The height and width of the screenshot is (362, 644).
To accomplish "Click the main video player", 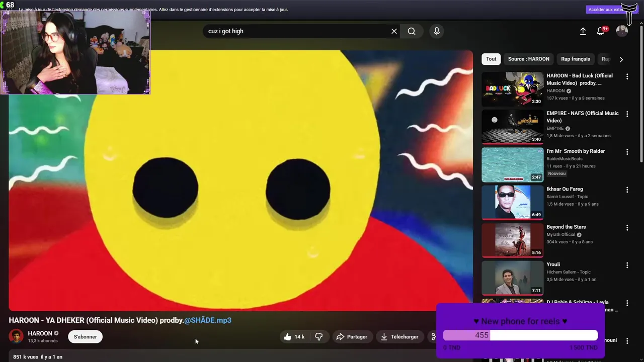I will pos(240,180).
